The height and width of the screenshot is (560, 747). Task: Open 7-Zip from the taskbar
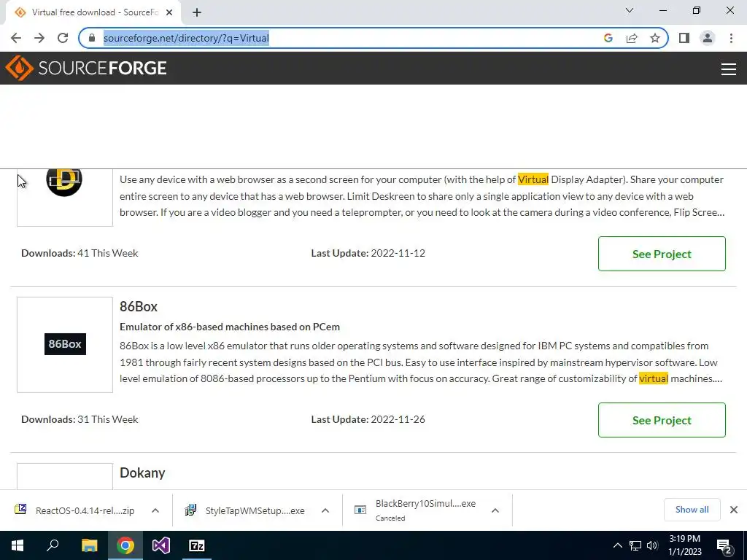[x=197, y=545]
